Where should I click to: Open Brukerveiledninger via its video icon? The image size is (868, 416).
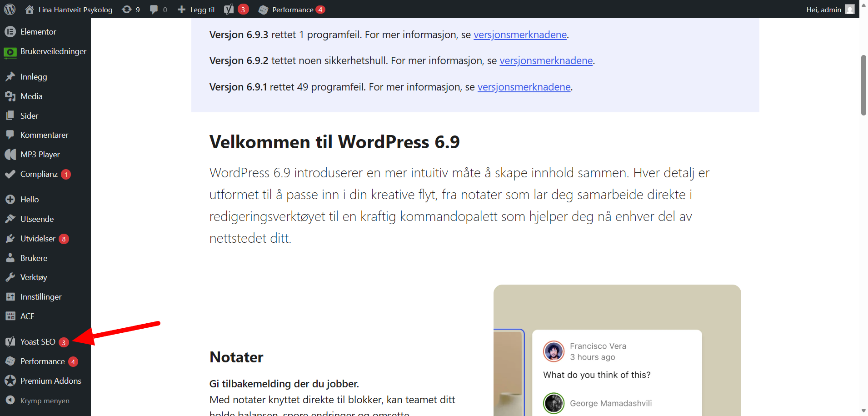pyautogui.click(x=10, y=51)
